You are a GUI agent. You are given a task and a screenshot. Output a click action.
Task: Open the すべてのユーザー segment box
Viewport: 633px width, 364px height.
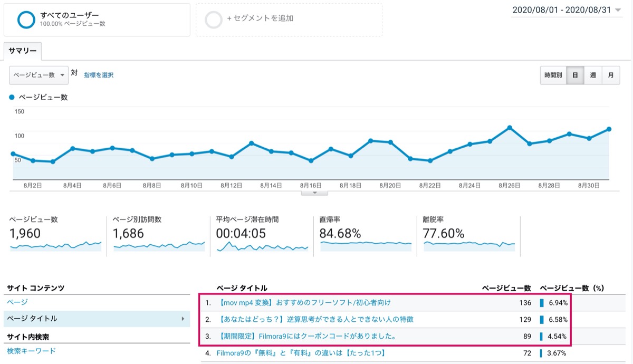coord(97,20)
